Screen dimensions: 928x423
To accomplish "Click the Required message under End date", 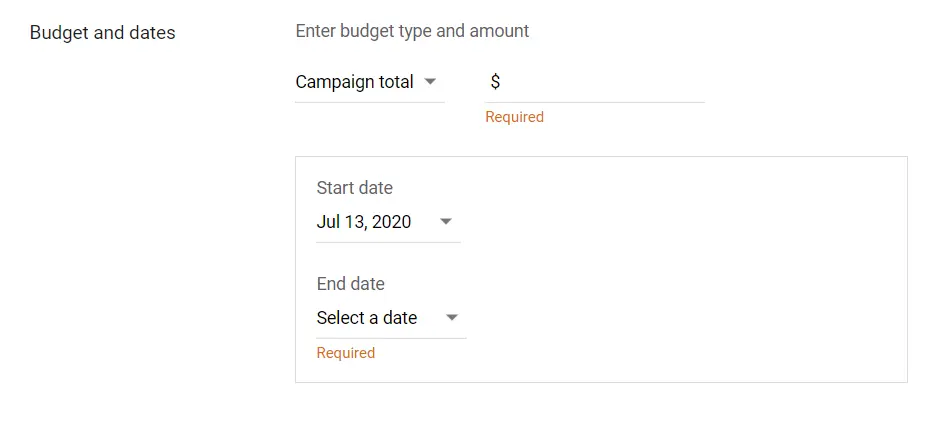I will (x=345, y=353).
